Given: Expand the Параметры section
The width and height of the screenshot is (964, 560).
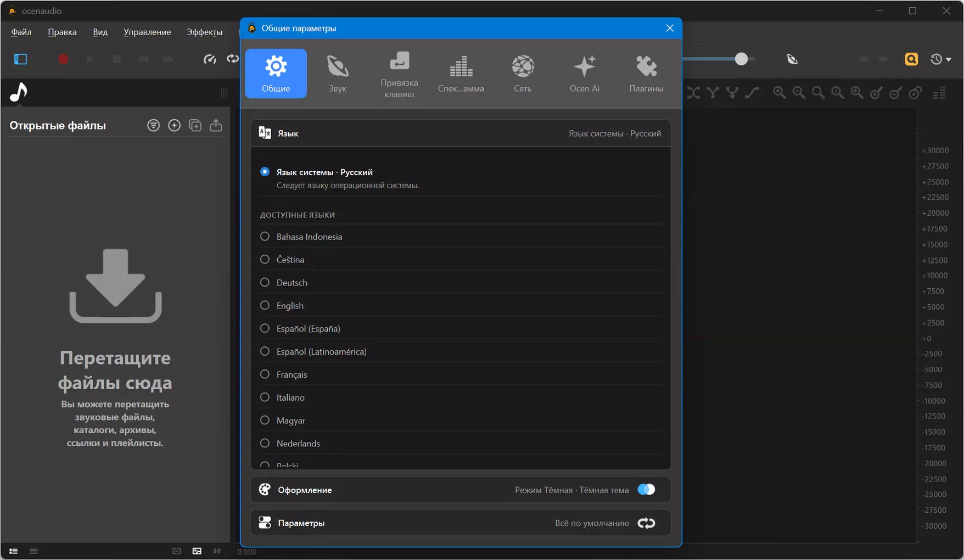Looking at the screenshot, I should [x=461, y=523].
